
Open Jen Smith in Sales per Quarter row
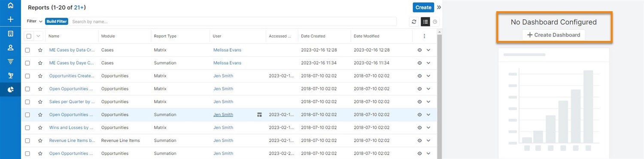coord(223,102)
